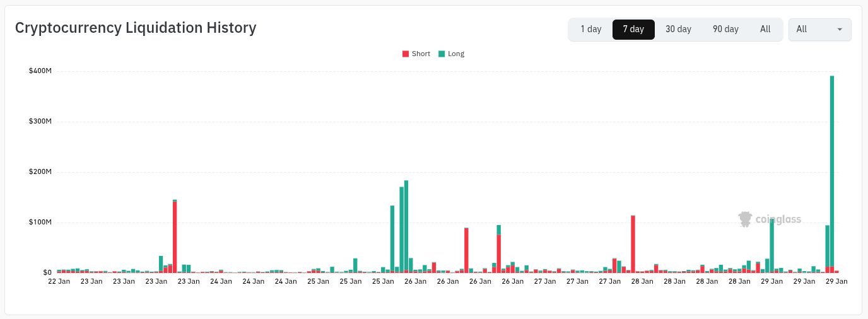Click the Cryptocurrency Liquidation History title

(x=136, y=28)
